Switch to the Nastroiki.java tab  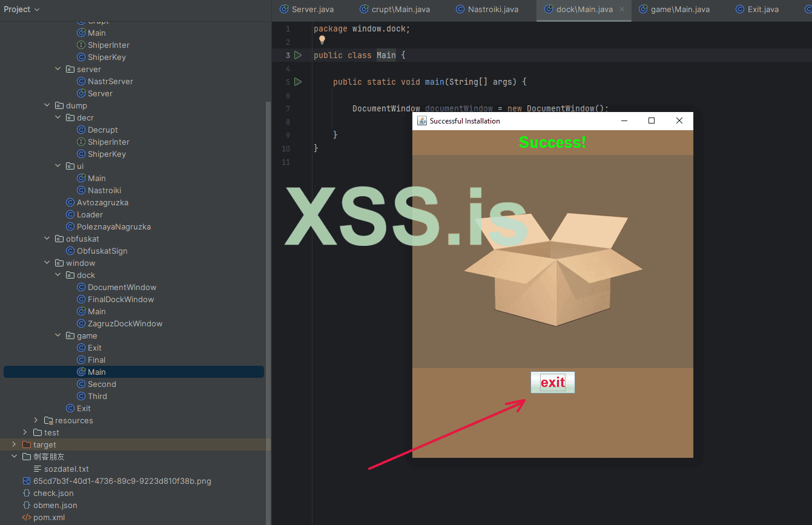click(x=487, y=9)
